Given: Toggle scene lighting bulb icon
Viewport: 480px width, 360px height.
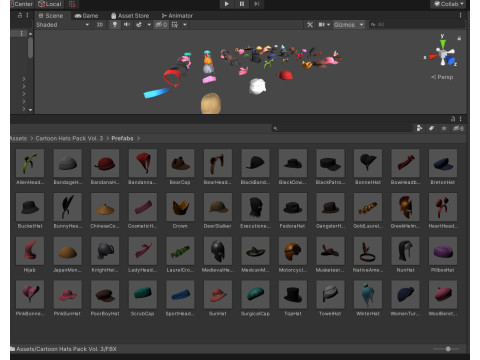Looking at the screenshot, I should (x=115, y=25).
